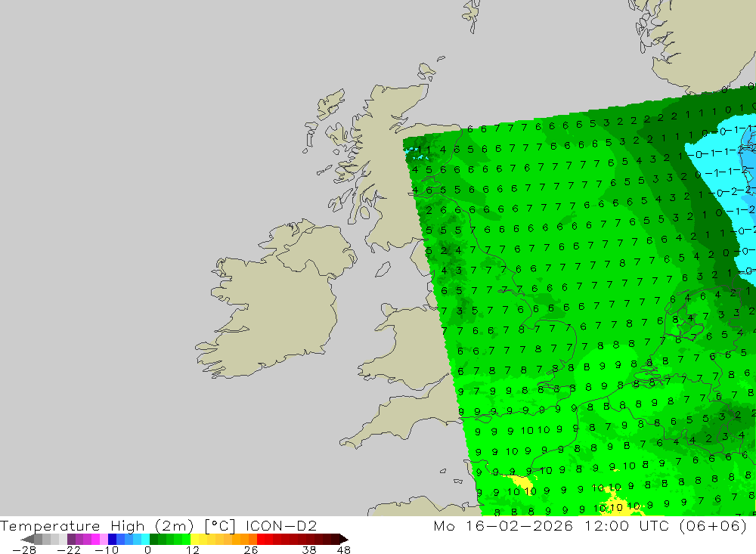Viewport: 756px width, 554px height.
Task: Click the '48' legend value
Action: point(343,549)
